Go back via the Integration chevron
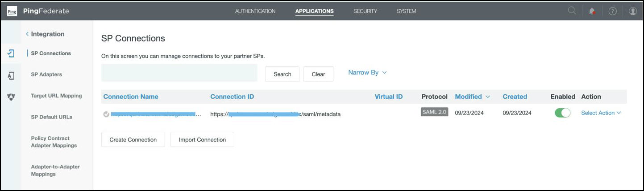 (x=27, y=34)
